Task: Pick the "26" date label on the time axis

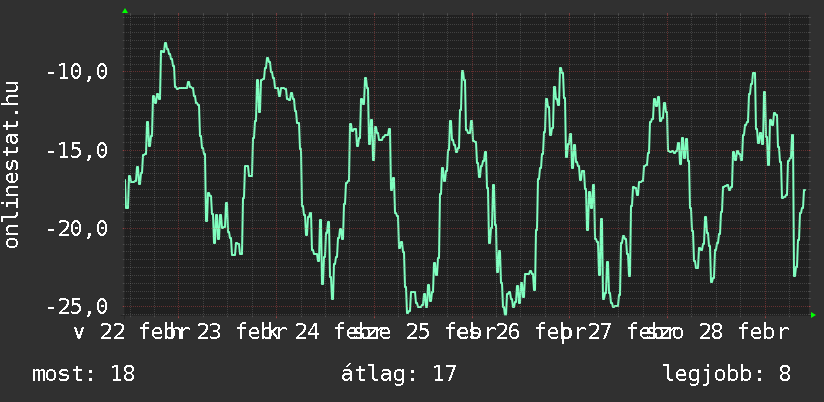Action: pos(508,332)
